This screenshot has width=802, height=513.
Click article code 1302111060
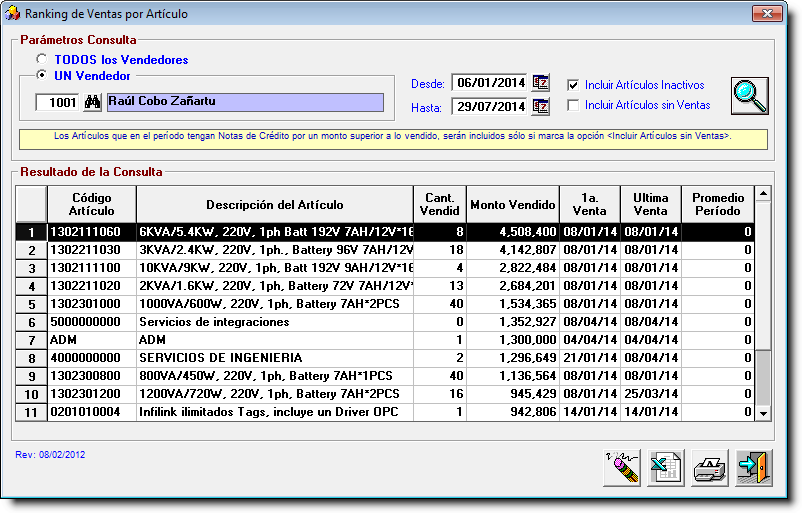pos(92,232)
